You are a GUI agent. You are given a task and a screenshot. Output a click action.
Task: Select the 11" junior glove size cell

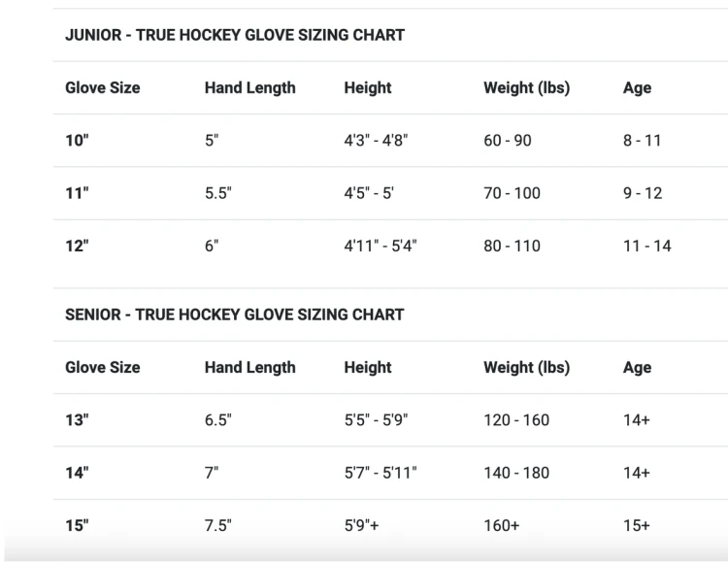click(77, 193)
